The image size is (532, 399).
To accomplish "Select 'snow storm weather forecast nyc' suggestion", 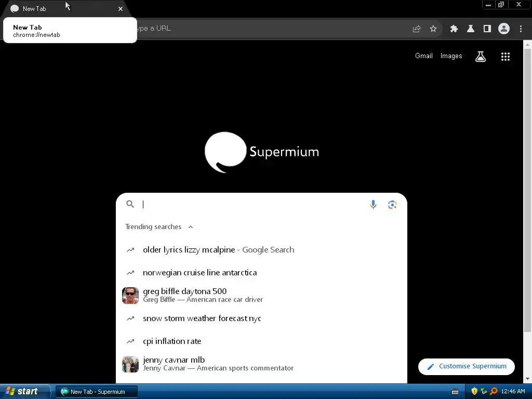I will [261, 318].
